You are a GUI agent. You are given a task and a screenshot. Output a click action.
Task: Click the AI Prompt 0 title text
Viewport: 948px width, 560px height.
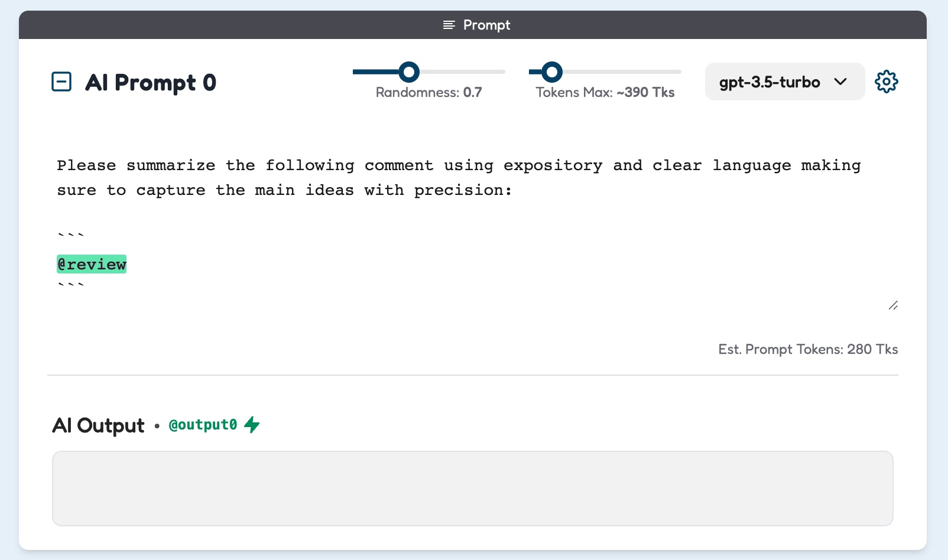point(151,83)
